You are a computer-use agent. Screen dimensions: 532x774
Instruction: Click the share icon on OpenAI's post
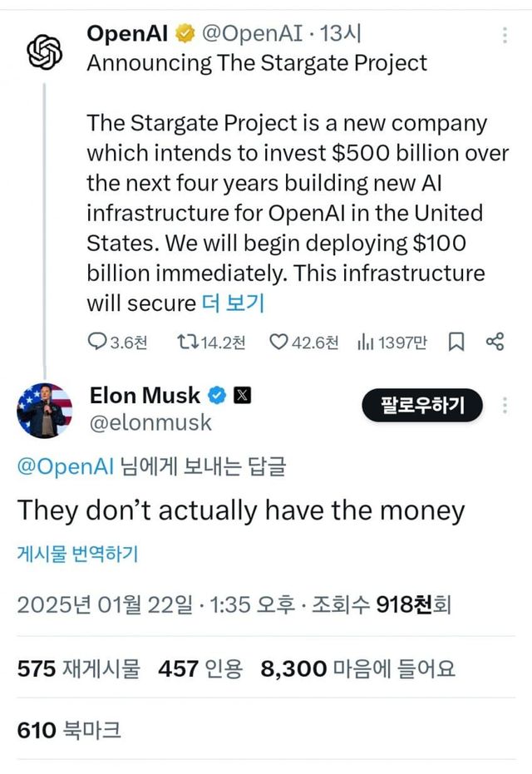(x=495, y=342)
